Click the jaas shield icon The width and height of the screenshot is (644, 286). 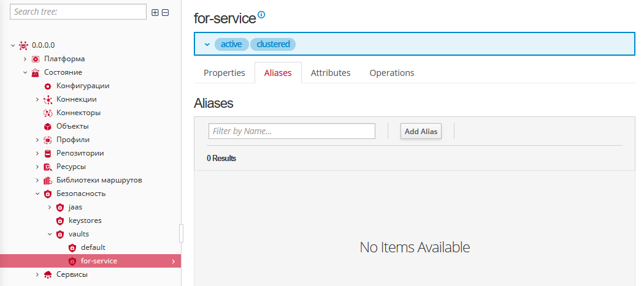[60, 207]
